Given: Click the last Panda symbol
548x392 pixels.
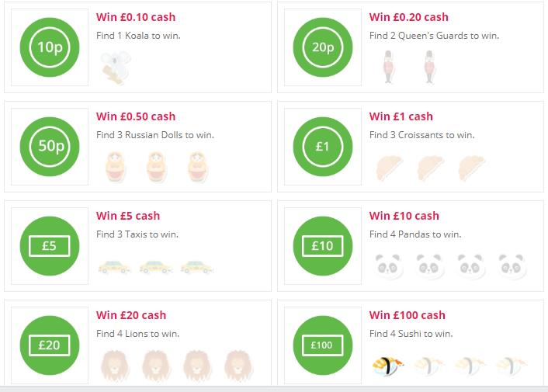Looking at the screenshot, I should pos(512,266).
